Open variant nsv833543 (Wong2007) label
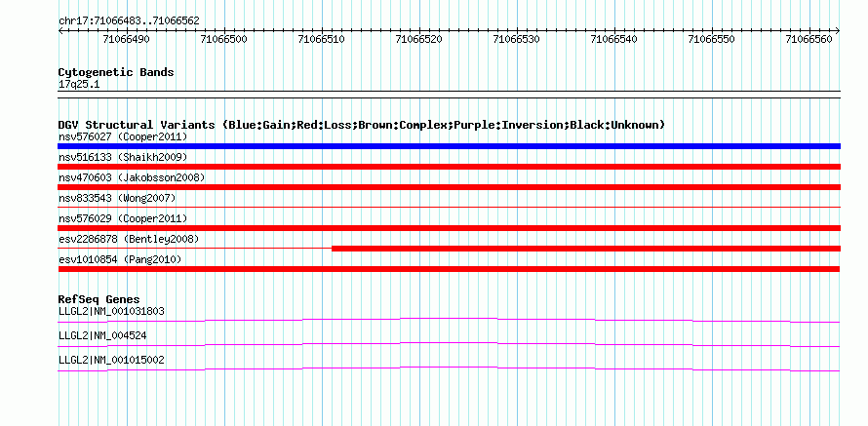This screenshot has height=426, width=868. 117,198
